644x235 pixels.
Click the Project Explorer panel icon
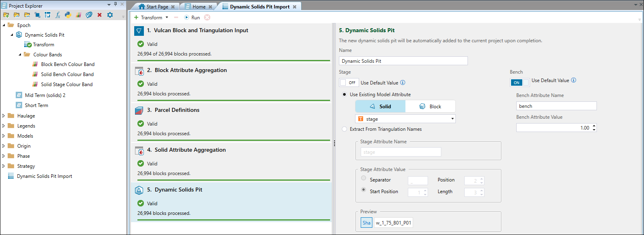(x=4, y=6)
